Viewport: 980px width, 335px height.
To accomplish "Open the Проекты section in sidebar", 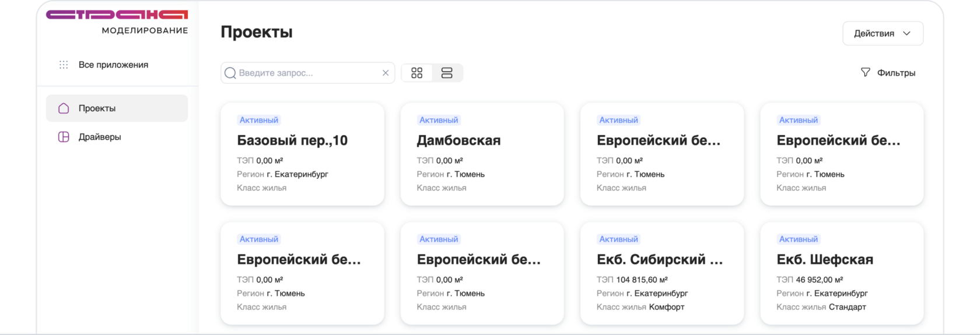I will (97, 108).
